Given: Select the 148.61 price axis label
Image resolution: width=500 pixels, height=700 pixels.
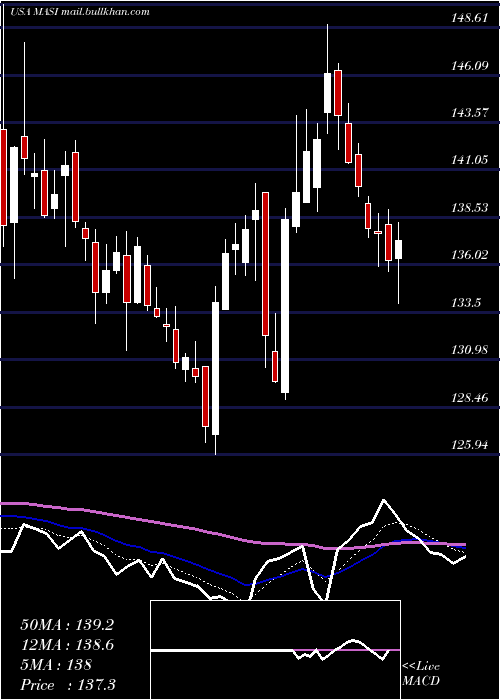Looking at the screenshot, I should coord(470,18).
